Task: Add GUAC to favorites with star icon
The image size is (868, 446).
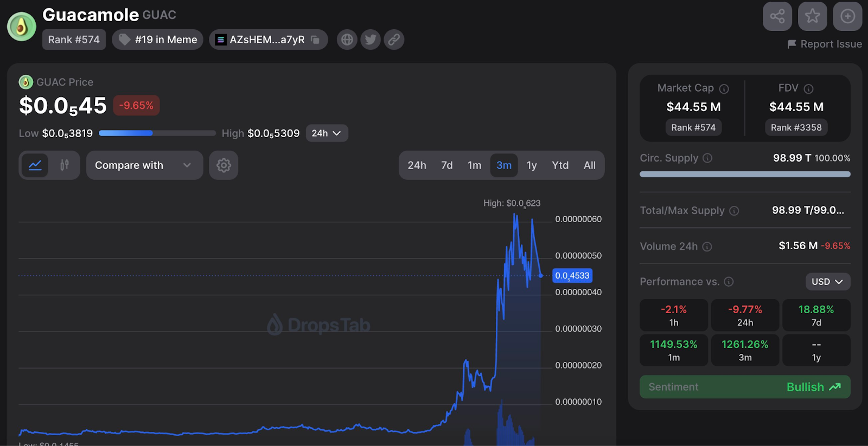Action: 813,16
